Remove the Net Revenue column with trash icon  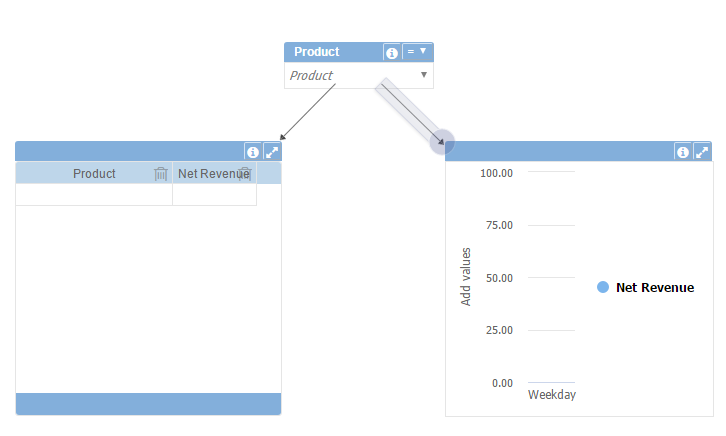[x=245, y=174]
